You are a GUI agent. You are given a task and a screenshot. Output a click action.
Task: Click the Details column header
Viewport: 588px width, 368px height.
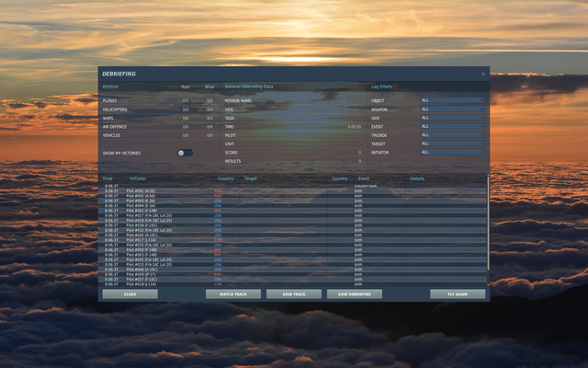[x=417, y=178]
